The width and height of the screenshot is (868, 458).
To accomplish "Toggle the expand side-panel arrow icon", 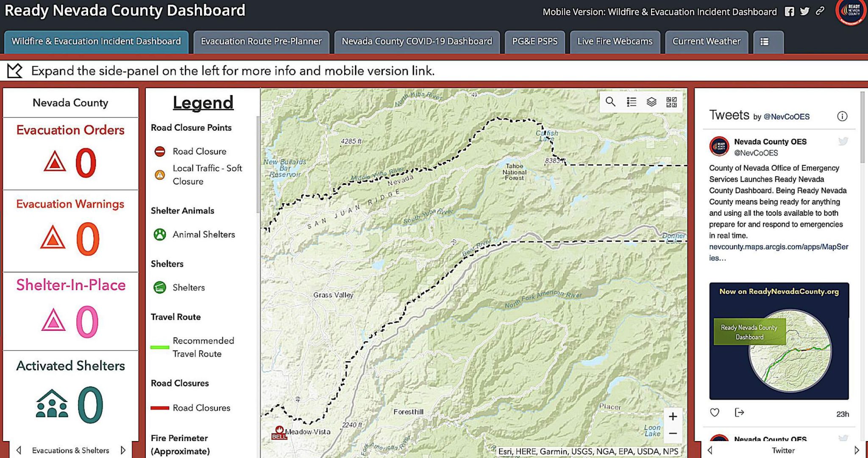I will coord(15,70).
